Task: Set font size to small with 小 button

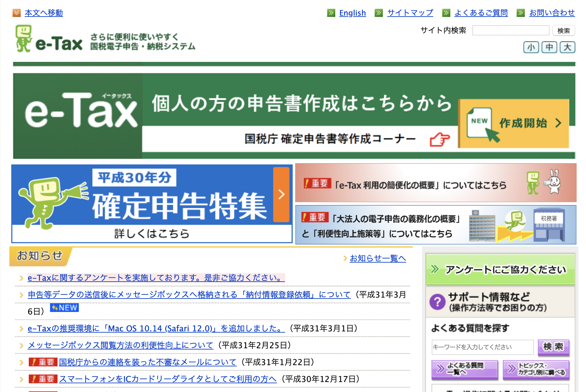Action: click(x=531, y=47)
